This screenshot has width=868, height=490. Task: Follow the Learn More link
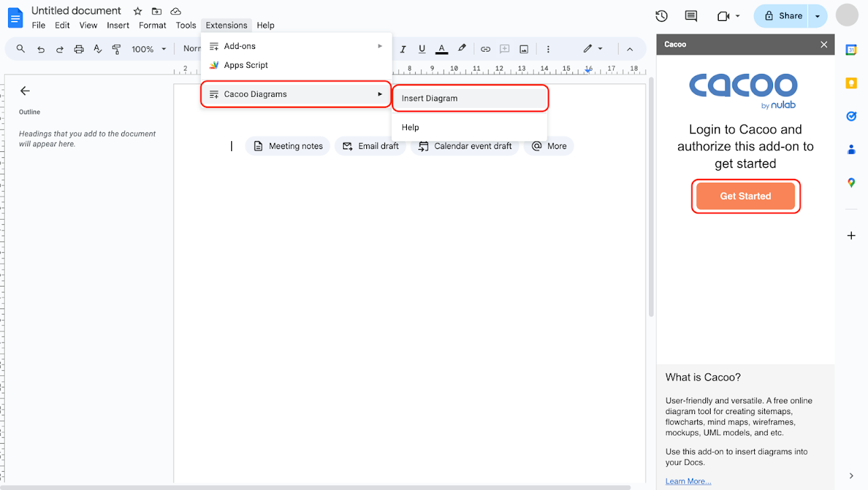pyautogui.click(x=688, y=481)
